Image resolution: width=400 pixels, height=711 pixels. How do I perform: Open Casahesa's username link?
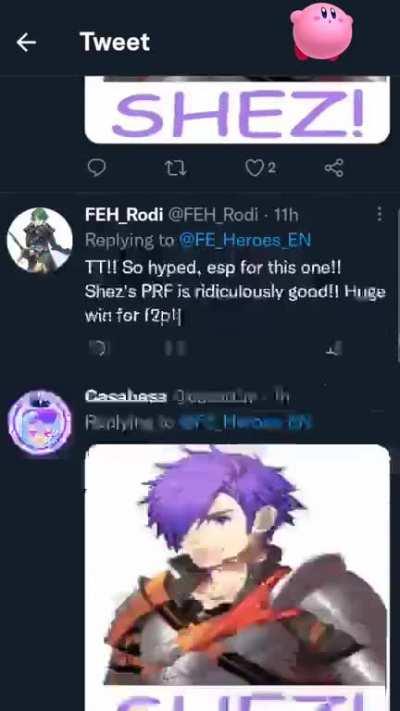click(126, 397)
